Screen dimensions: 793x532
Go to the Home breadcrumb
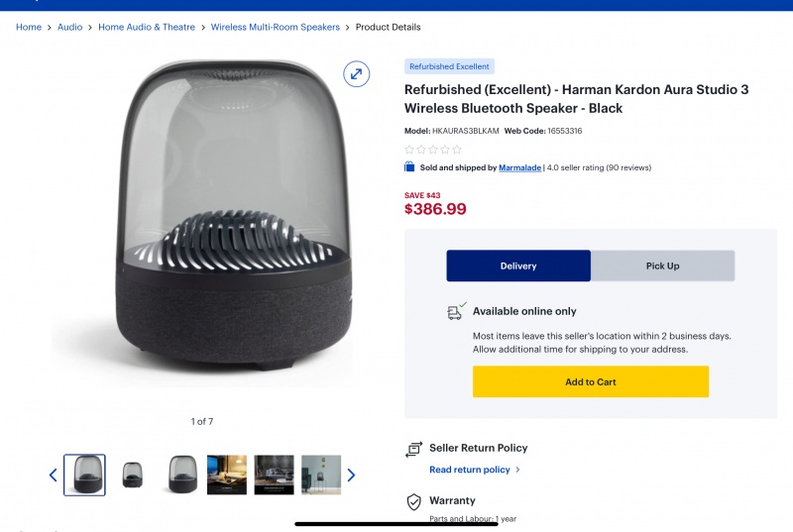[x=29, y=27]
